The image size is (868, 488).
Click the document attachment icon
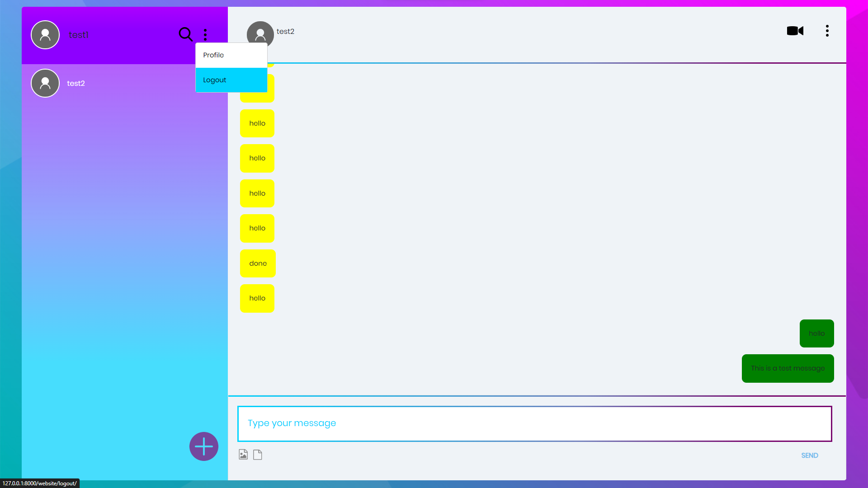pyautogui.click(x=258, y=455)
